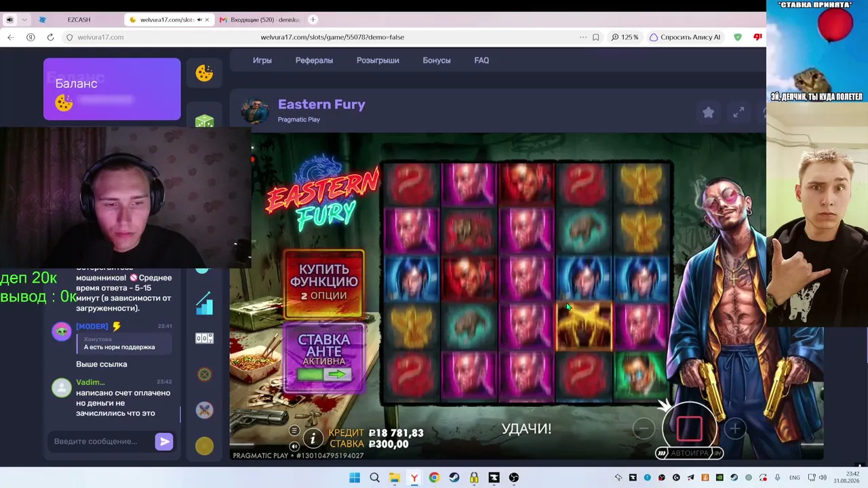Open the Yandex home button in toolbar
Image resolution: width=868 pixels, height=488 pixels.
(x=31, y=37)
